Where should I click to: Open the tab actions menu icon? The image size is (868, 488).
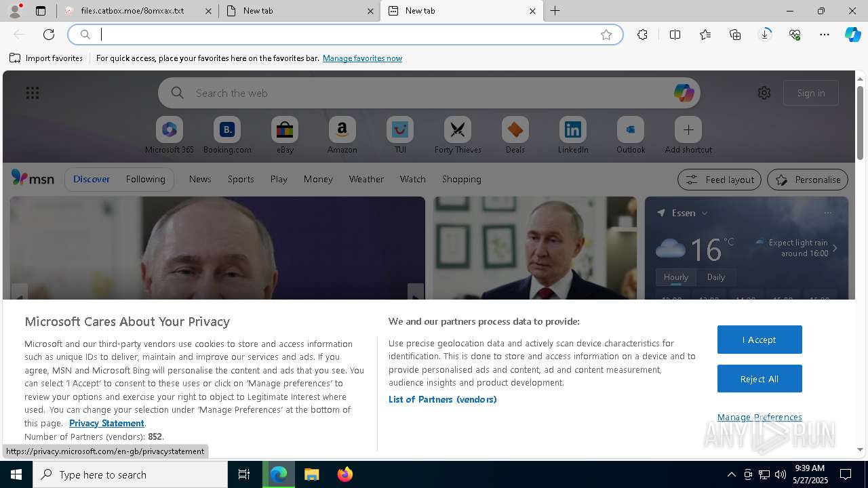point(41,11)
